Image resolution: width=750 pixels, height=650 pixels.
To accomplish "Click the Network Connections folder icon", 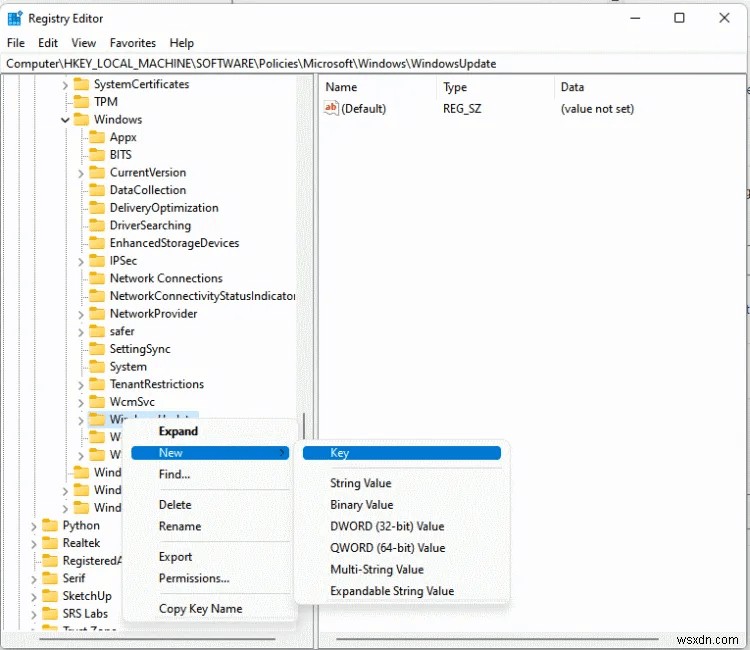I will tap(97, 278).
